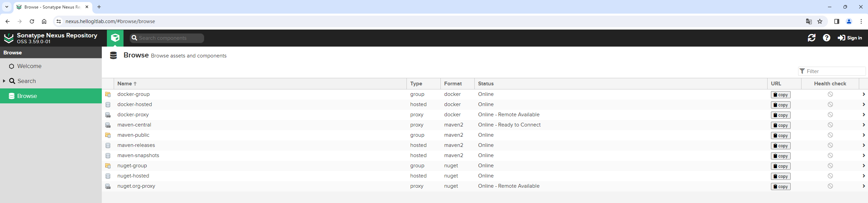Open the maven-releases row chevron

[863, 145]
